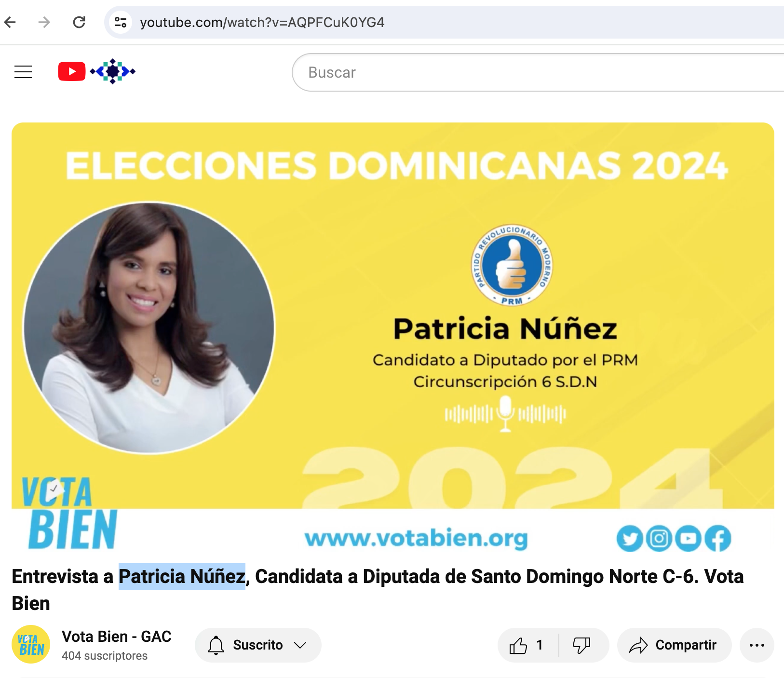The height and width of the screenshot is (678, 784).
Task: Click the browser forward arrow
Action: (x=44, y=22)
